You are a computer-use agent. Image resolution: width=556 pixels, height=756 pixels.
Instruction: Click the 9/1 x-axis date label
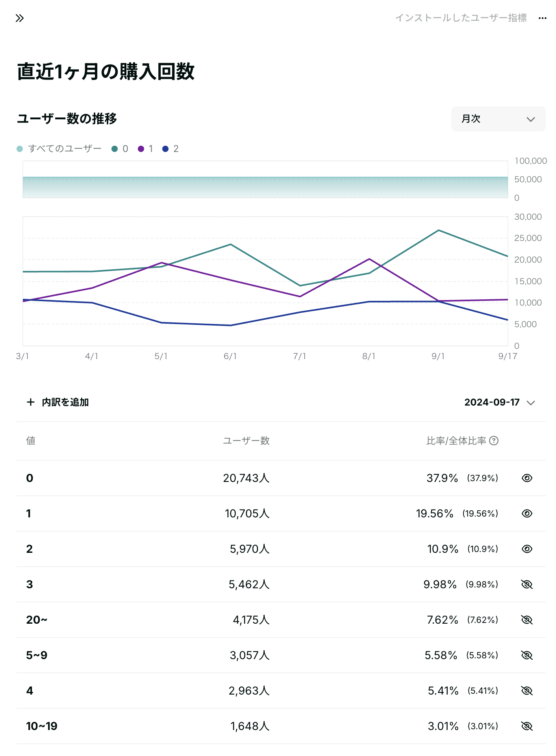[x=438, y=356]
